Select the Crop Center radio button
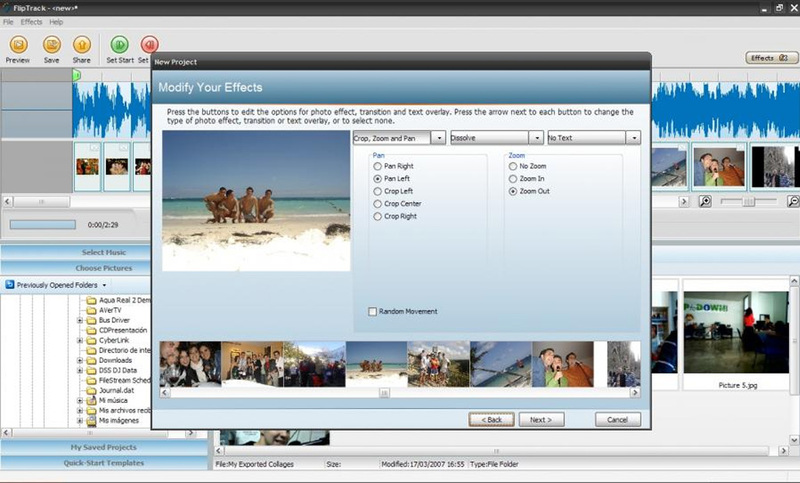 click(x=378, y=204)
